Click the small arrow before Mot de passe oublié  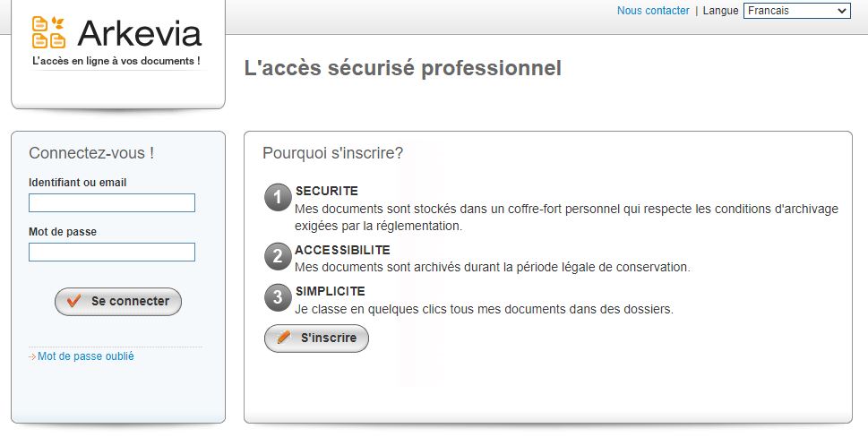point(32,357)
